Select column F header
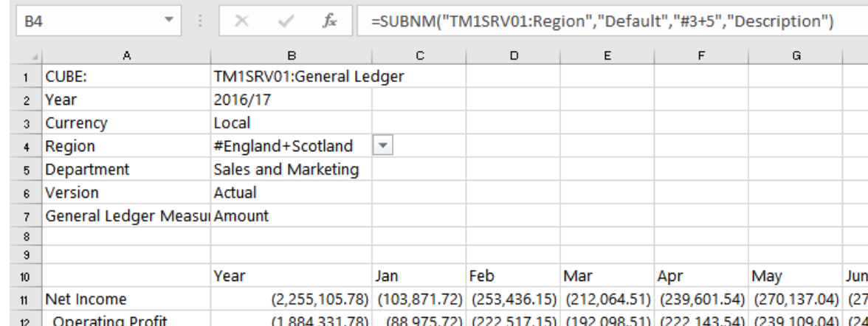 tap(701, 55)
